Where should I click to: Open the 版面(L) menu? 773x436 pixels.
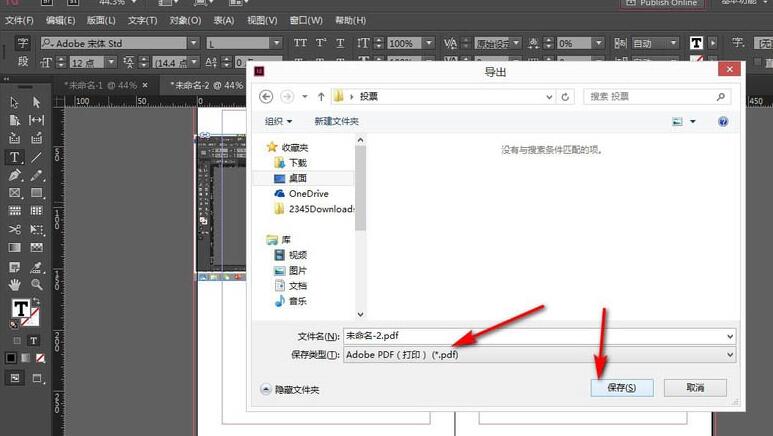click(x=101, y=21)
